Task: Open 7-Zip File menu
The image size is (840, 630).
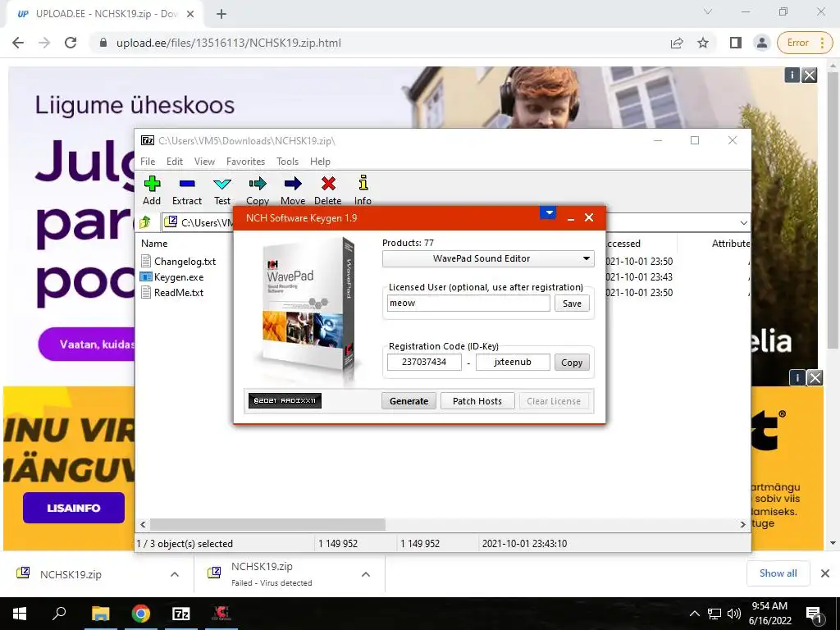Action: coord(148,162)
